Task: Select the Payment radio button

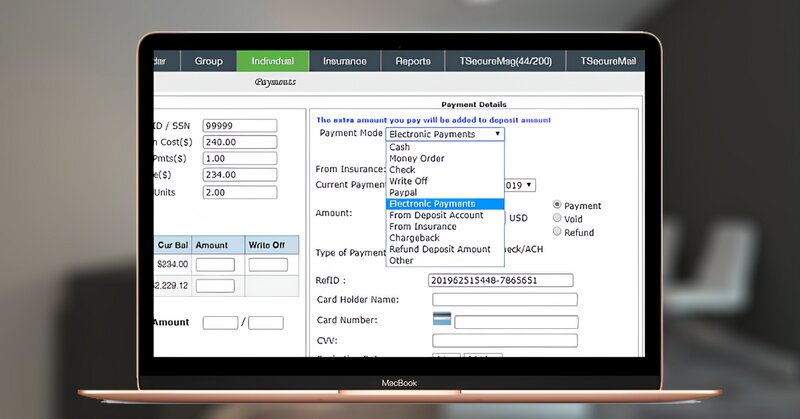Action: click(x=557, y=205)
